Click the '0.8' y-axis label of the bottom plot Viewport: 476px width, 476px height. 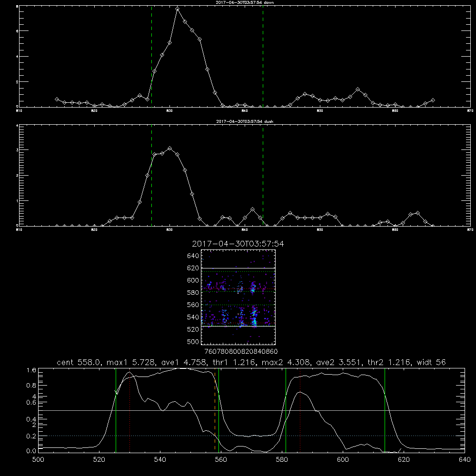pyautogui.click(x=31, y=385)
